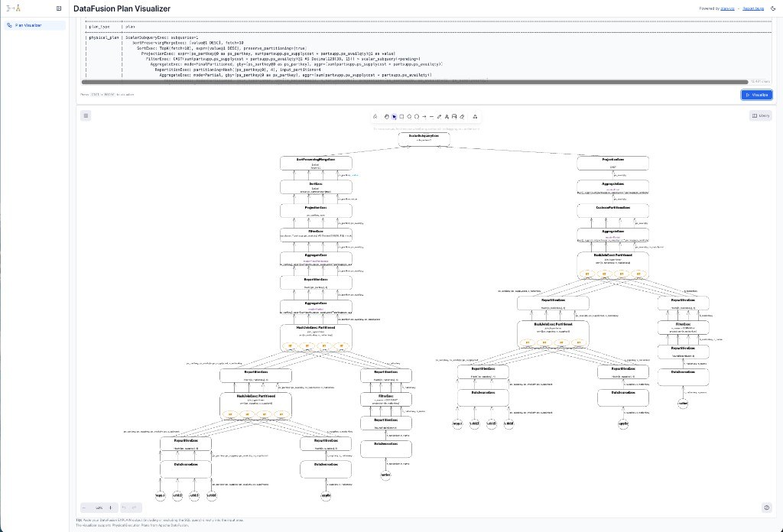Reset zoom via percentage label
Image resolution: width=783 pixels, height=532 pixels.
[99, 508]
